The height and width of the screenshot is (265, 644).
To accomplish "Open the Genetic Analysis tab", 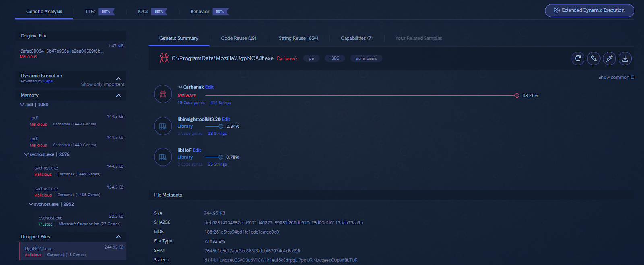I will [44, 12].
